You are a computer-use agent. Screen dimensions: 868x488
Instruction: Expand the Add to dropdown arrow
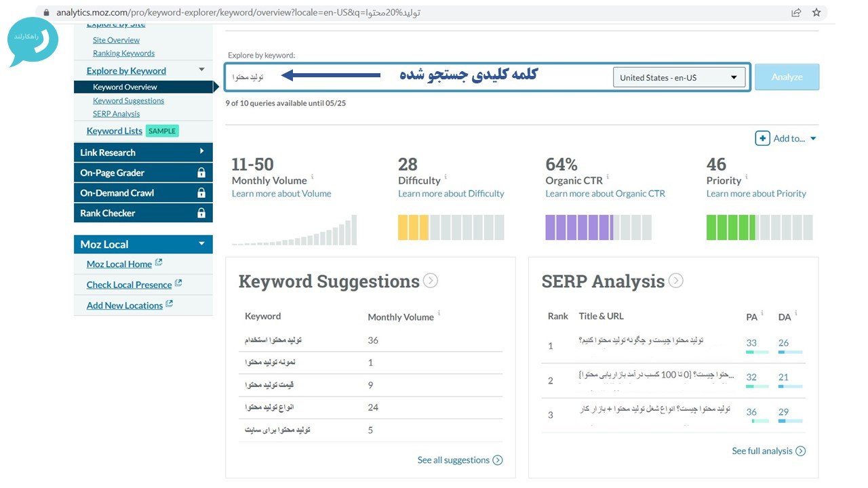coord(813,139)
